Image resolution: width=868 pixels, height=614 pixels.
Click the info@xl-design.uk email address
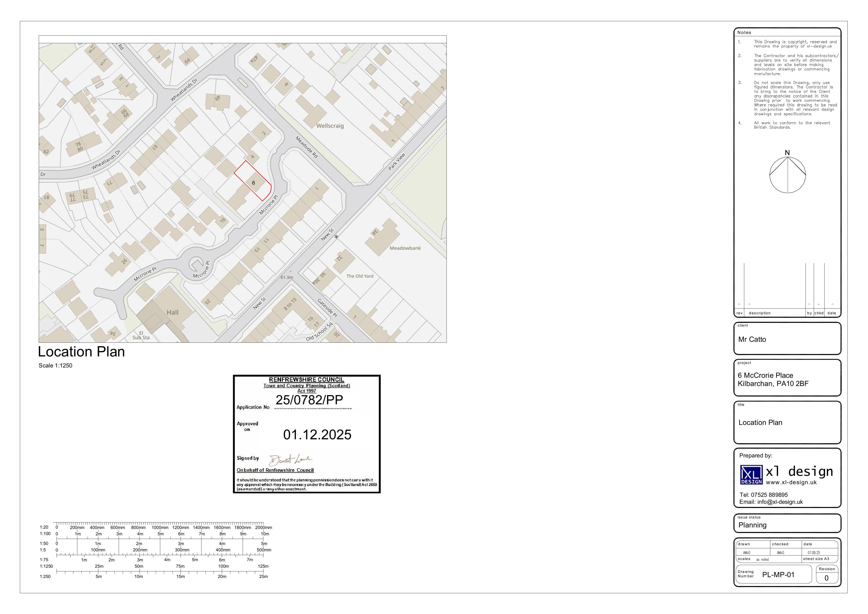(780, 502)
